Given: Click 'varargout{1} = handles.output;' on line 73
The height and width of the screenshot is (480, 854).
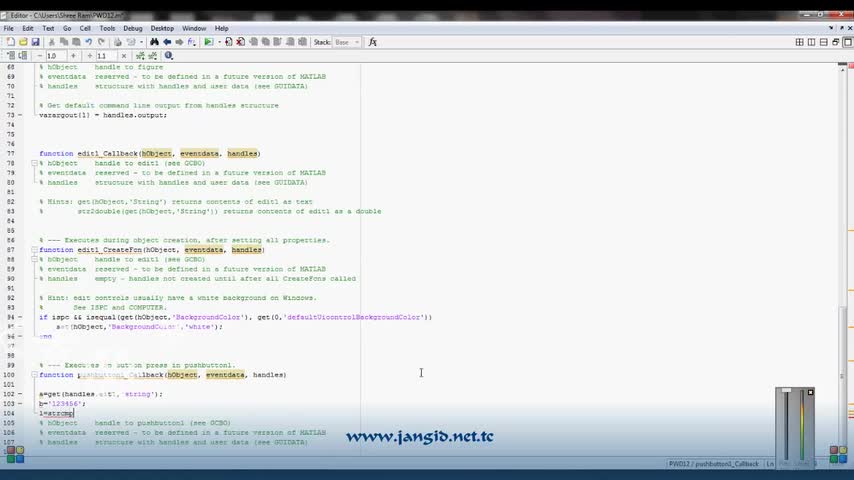Looking at the screenshot, I should tap(103, 115).
